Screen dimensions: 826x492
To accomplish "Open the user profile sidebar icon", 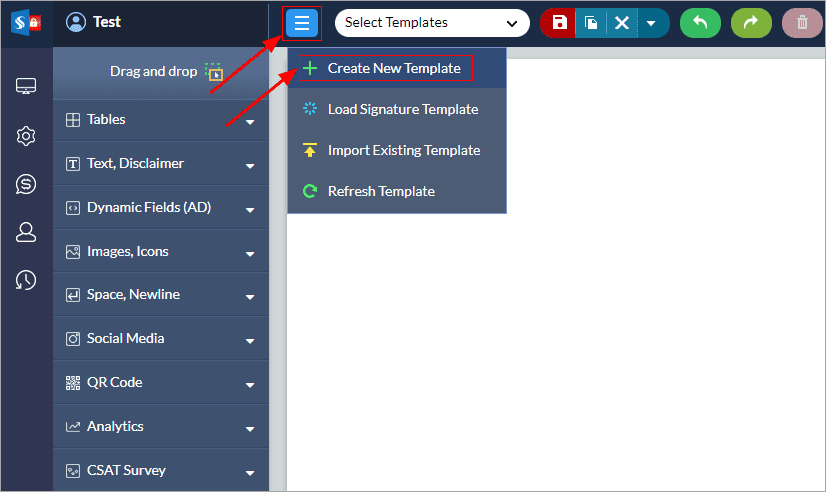I will [26, 232].
